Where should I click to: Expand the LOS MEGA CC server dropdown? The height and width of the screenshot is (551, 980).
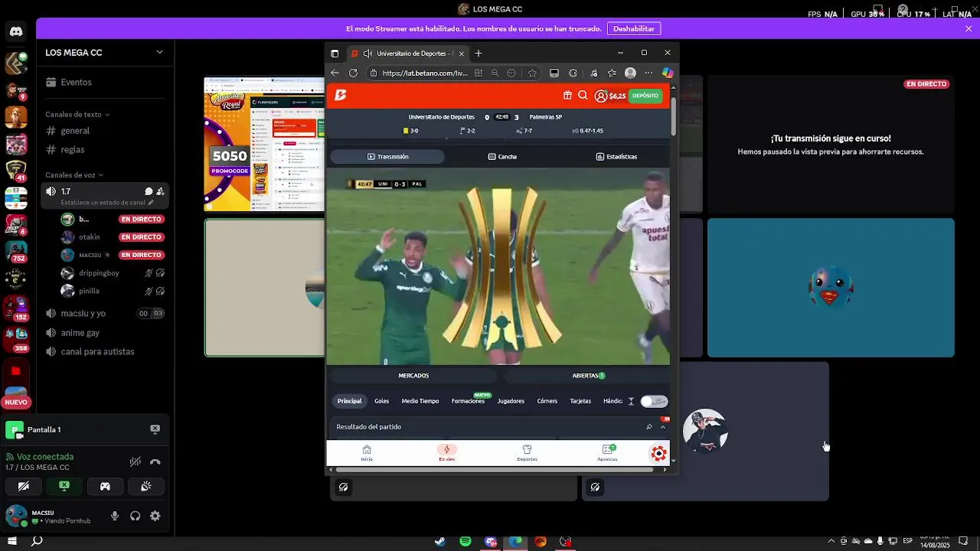[159, 52]
